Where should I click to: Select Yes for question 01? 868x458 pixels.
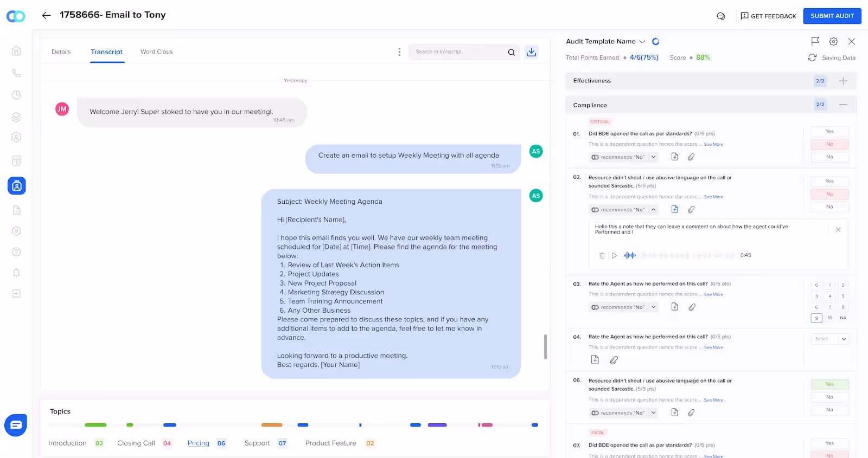pos(829,132)
